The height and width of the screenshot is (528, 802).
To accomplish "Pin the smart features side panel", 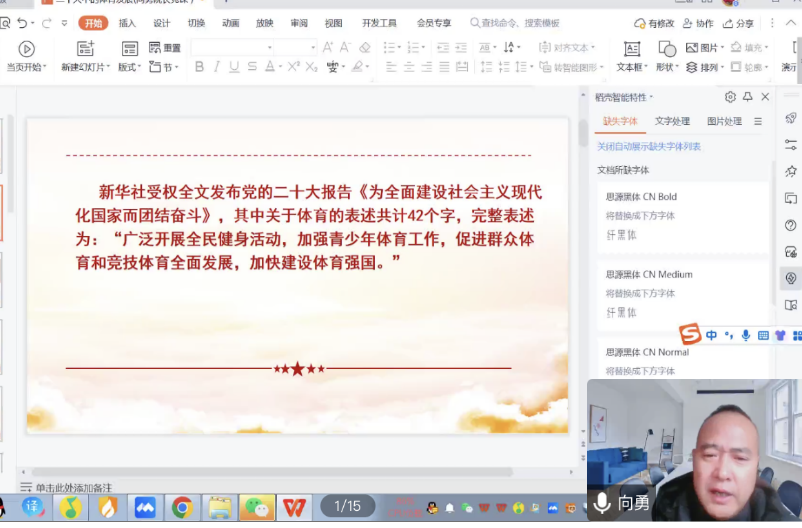I will 747,97.
